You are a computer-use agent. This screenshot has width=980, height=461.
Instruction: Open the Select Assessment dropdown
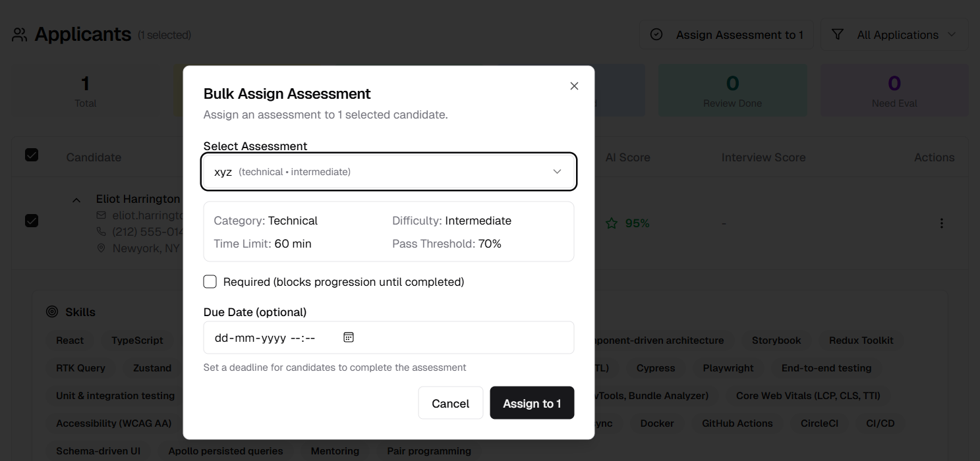[x=389, y=172]
